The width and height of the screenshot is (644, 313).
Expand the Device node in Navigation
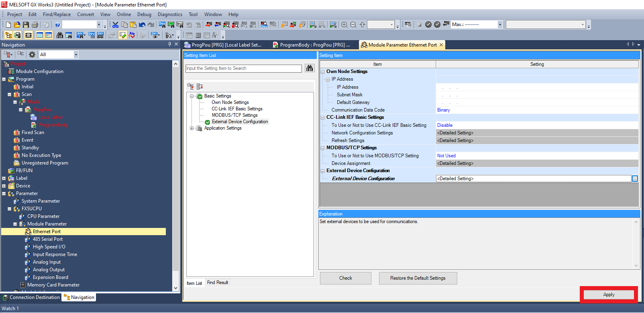[4, 186]
